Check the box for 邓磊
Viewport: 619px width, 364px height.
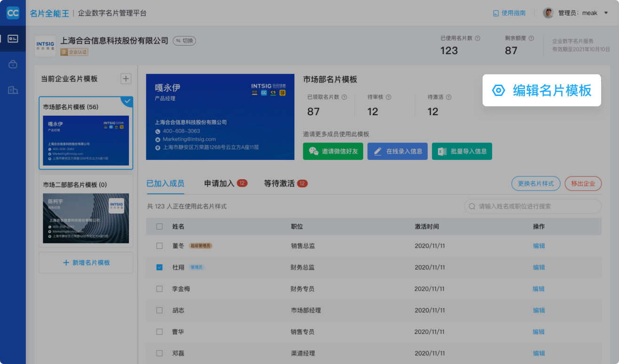[159, 353]
